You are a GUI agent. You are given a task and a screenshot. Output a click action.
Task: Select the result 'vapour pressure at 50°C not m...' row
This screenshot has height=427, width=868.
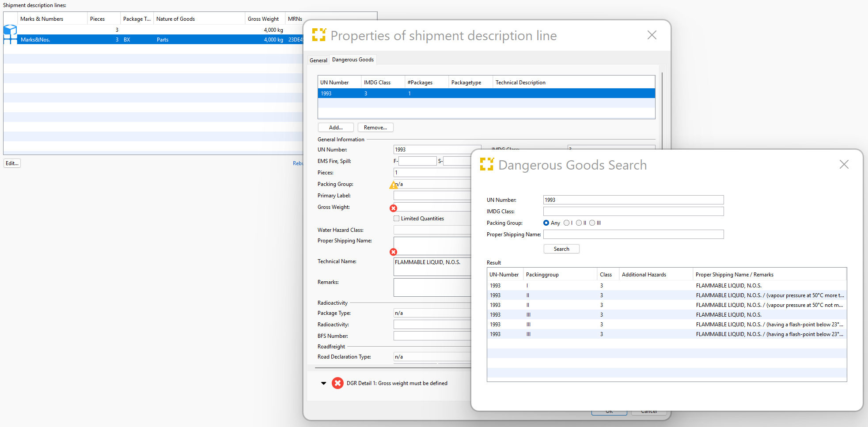click(x=667, y=305)
